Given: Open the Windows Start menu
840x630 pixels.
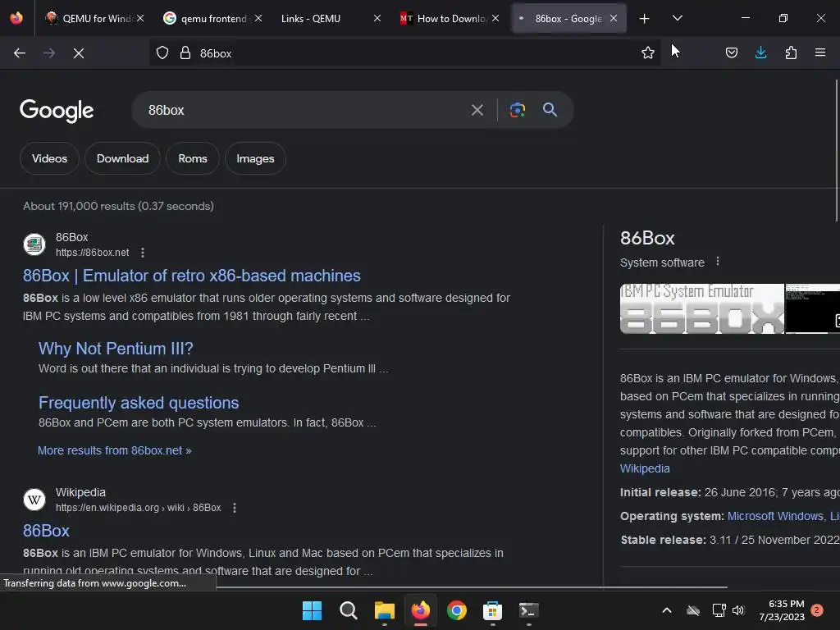Looking at the screenshot, I should coord(312,610).
